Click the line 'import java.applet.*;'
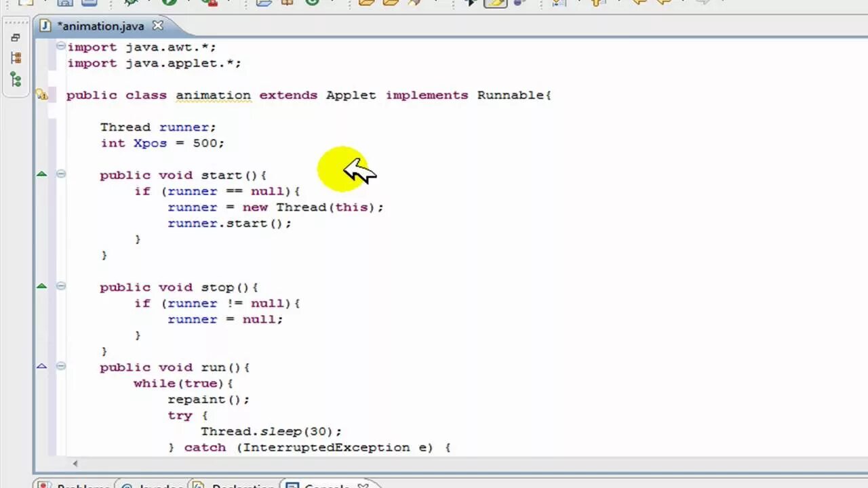 tap(154, 63)
